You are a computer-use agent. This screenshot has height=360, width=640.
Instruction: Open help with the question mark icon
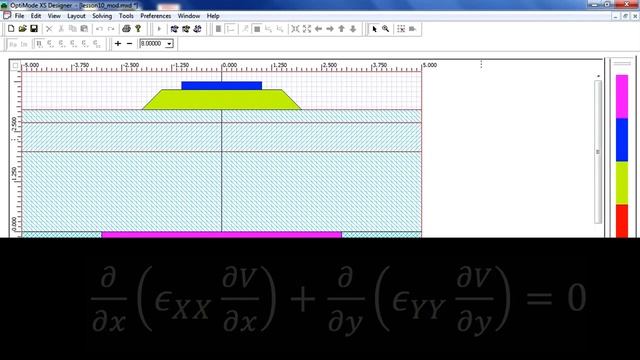pyautogui.click(x=138, y=29)
